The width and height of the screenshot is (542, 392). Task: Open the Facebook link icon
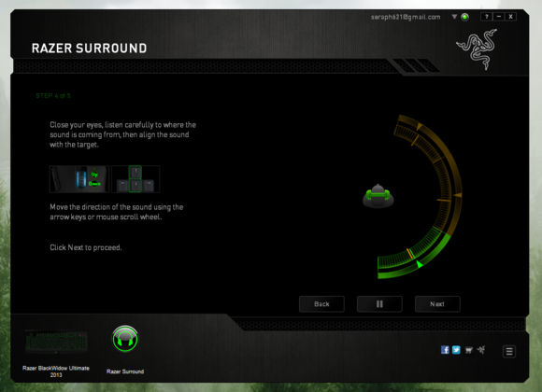(x=445, y=350)
